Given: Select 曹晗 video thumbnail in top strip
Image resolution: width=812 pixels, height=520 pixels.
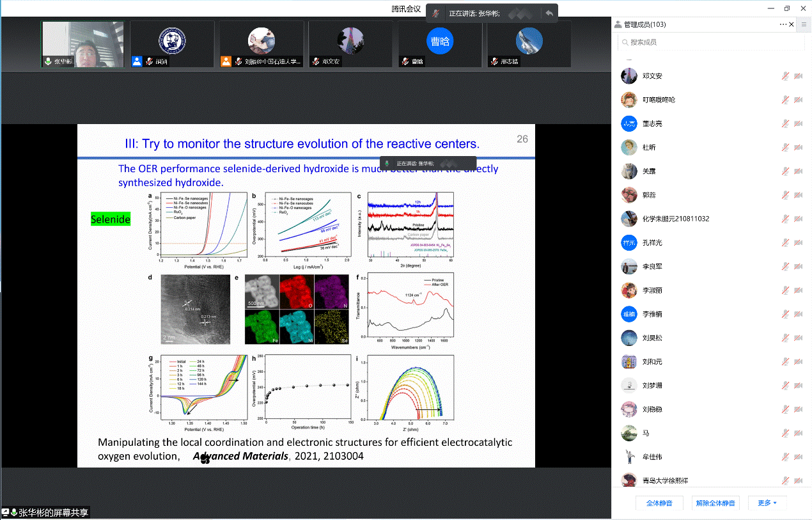Looking at the screenshot, I should [x=439, y=43].
